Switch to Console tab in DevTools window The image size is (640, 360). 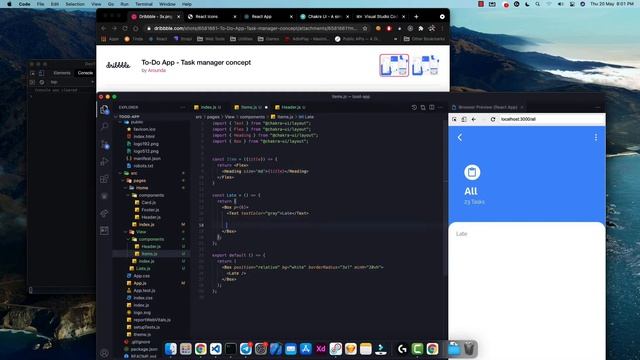click(x=85, y=73)
